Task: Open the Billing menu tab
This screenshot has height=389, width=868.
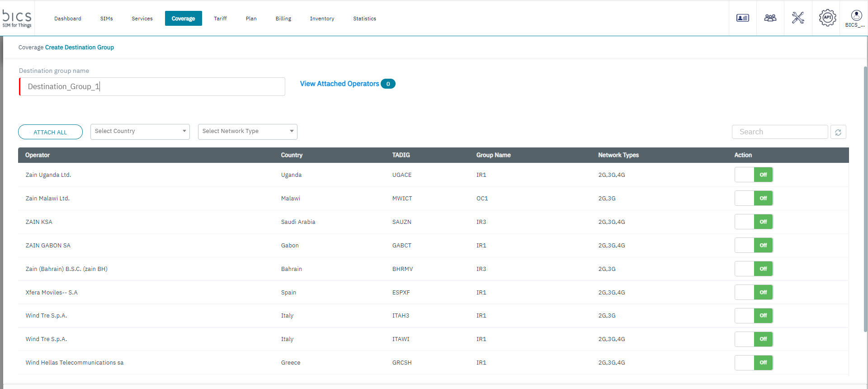Action: 283,19
